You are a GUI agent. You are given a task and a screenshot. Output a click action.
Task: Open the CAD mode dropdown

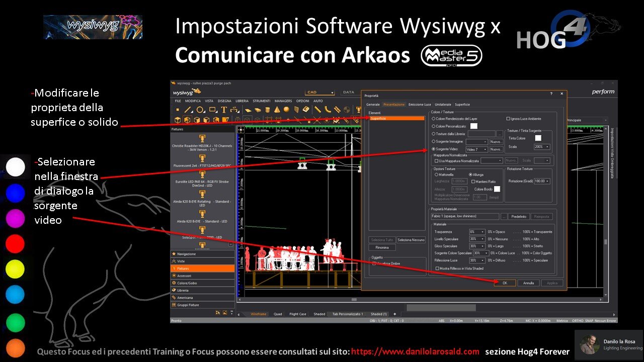point(320,93)
